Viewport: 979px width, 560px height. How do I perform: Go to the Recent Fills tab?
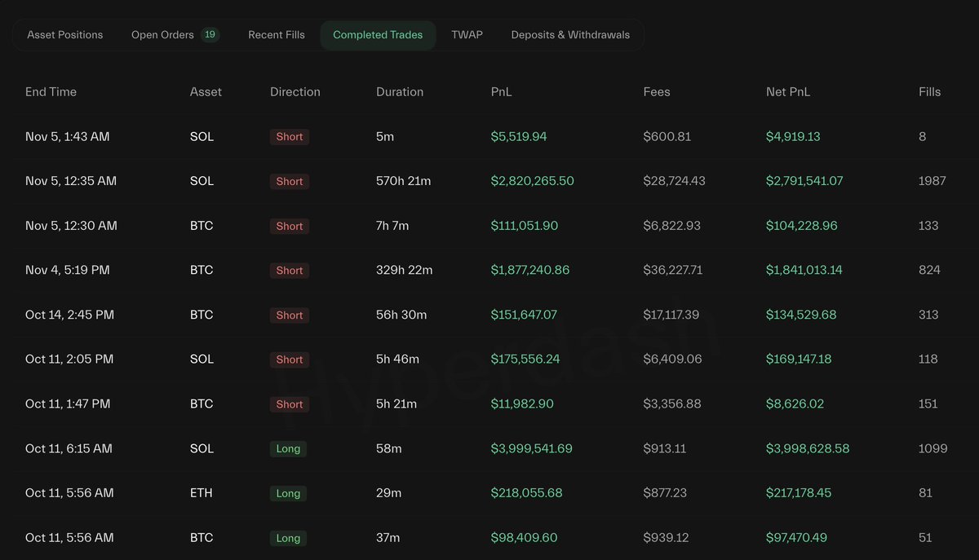point(277,35)
